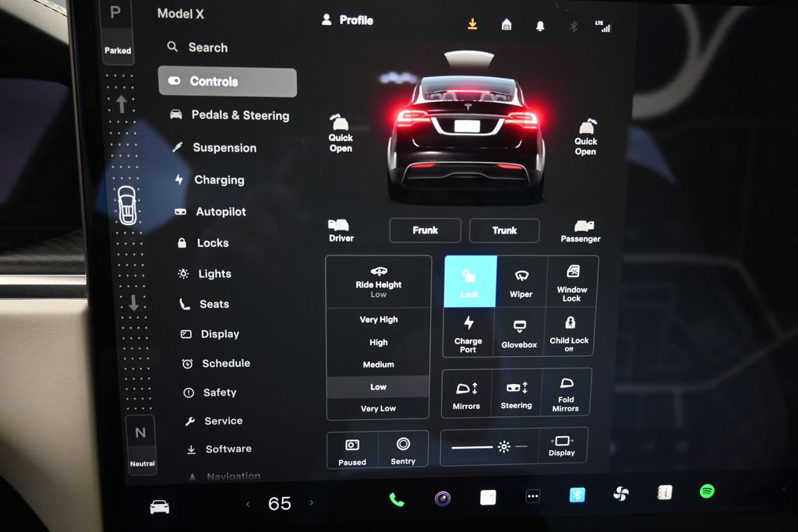The width and height of the screenshot is (798, 532).
Task: Open the Bluetooth icon in the status bar
Action: [x=574, y=24]
